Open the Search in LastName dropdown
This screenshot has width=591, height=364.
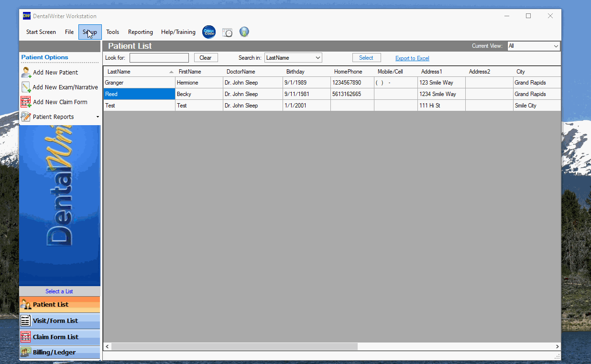point(293,58)
